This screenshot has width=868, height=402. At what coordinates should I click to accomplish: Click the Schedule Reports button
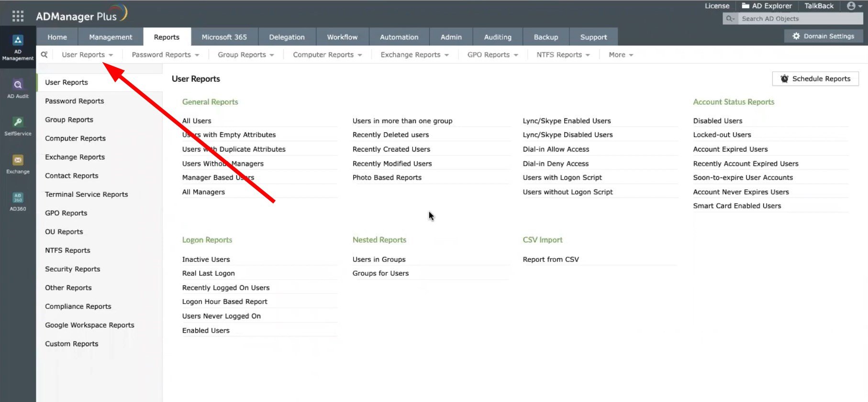click(x=815, y=78)
